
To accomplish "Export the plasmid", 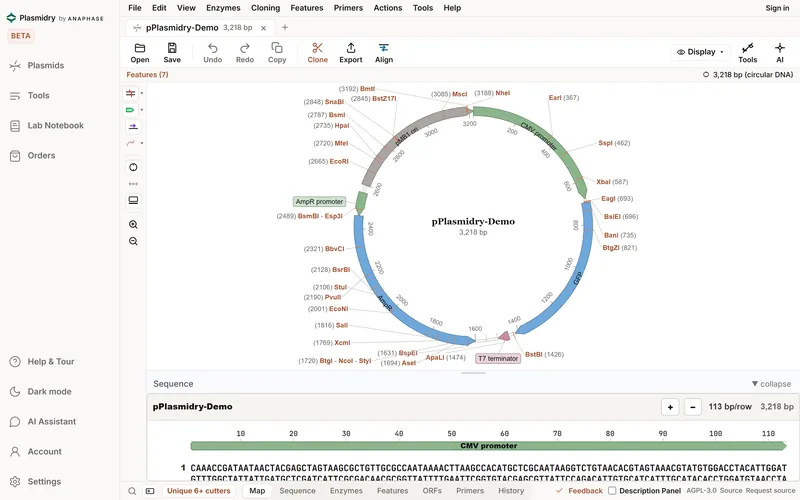I will pyautogui.click(x=351, y=53).
